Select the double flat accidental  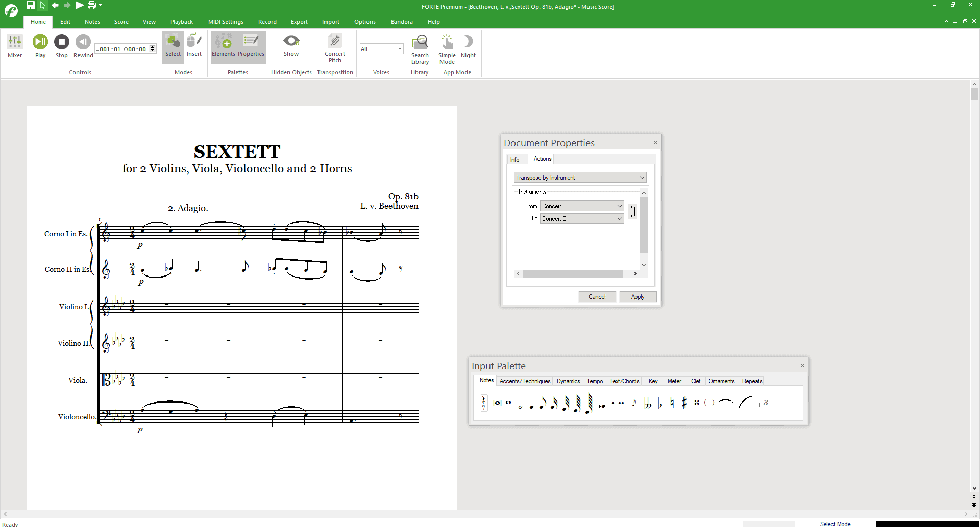(648, 404)
